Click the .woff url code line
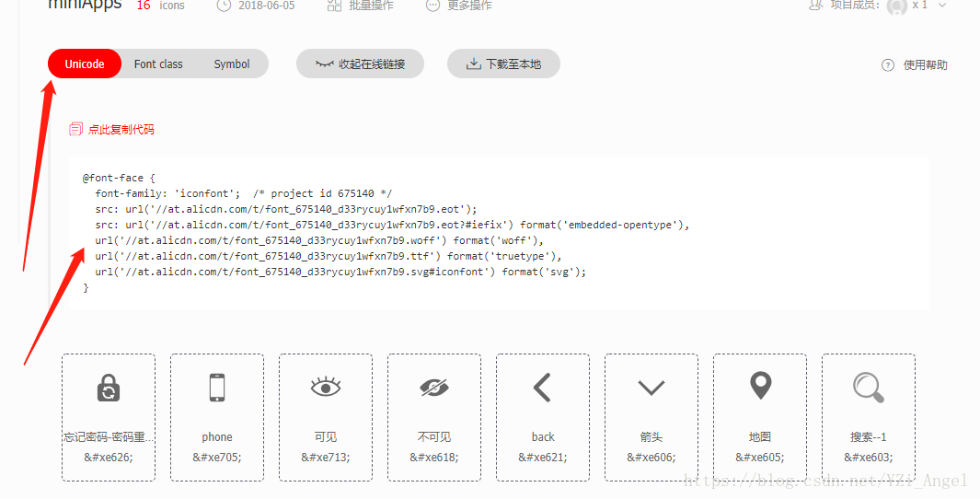The width and height of the screenshot is (980, 499). click(318, 240)
